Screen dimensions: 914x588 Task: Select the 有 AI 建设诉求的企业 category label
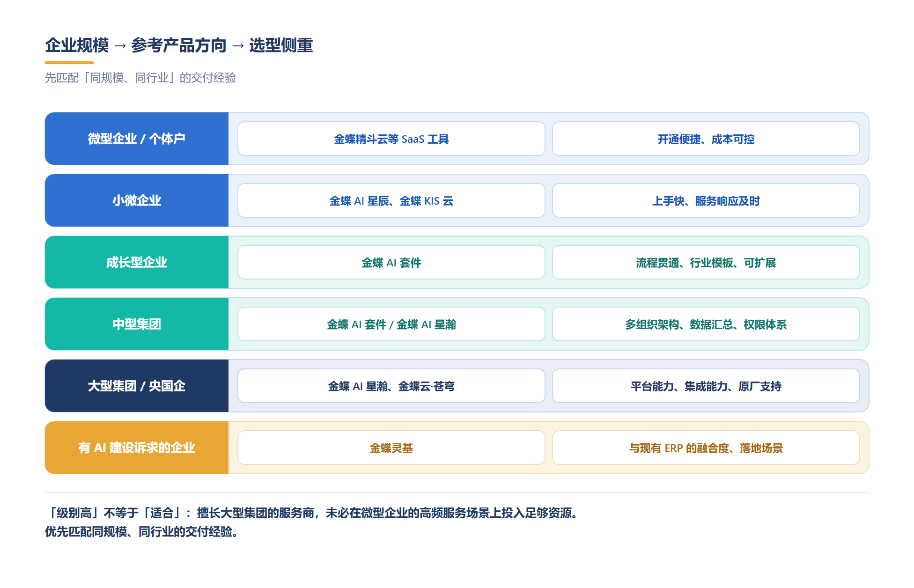pyautogui.click(x=137, y=448)
